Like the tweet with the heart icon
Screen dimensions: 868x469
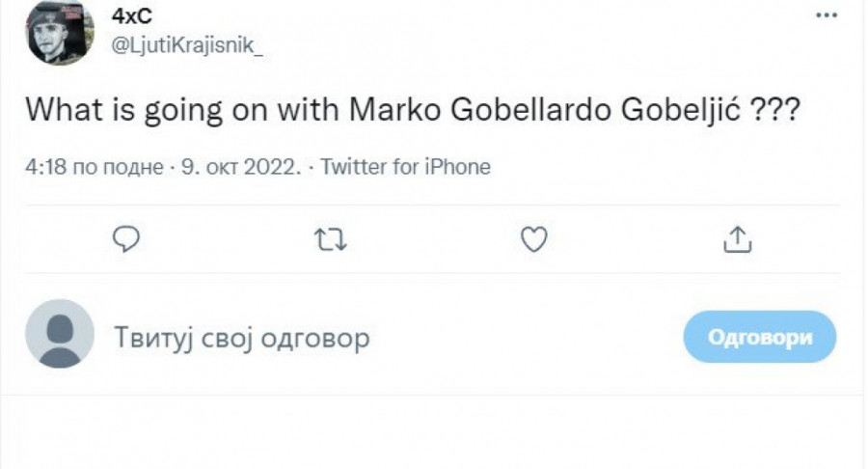click(x=533, y=238)
